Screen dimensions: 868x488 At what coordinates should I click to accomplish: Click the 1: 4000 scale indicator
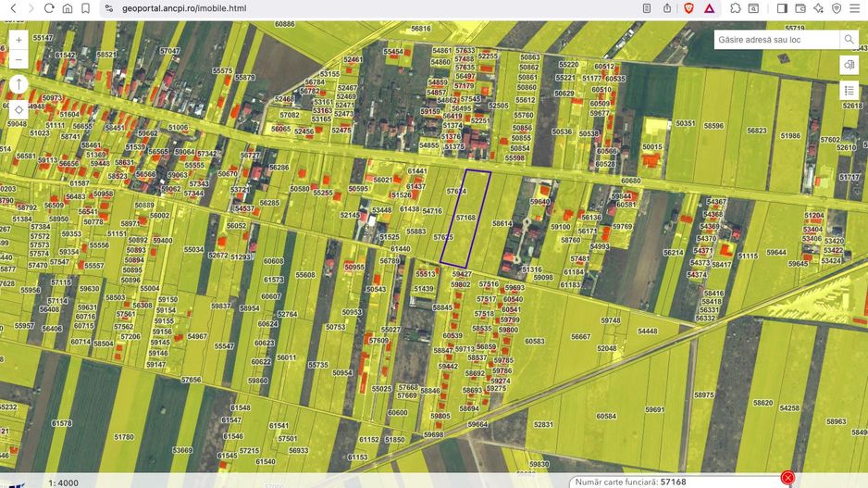pyautogui.click(x=63, y=483)
